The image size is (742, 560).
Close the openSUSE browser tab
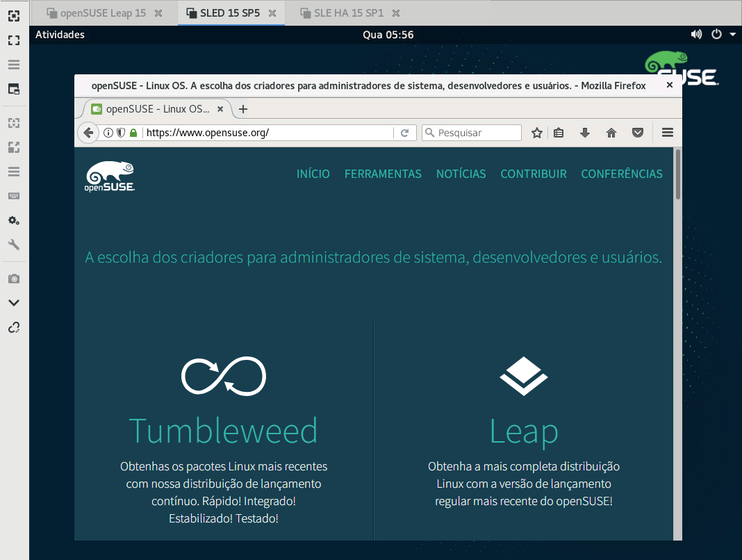point(220,109)
